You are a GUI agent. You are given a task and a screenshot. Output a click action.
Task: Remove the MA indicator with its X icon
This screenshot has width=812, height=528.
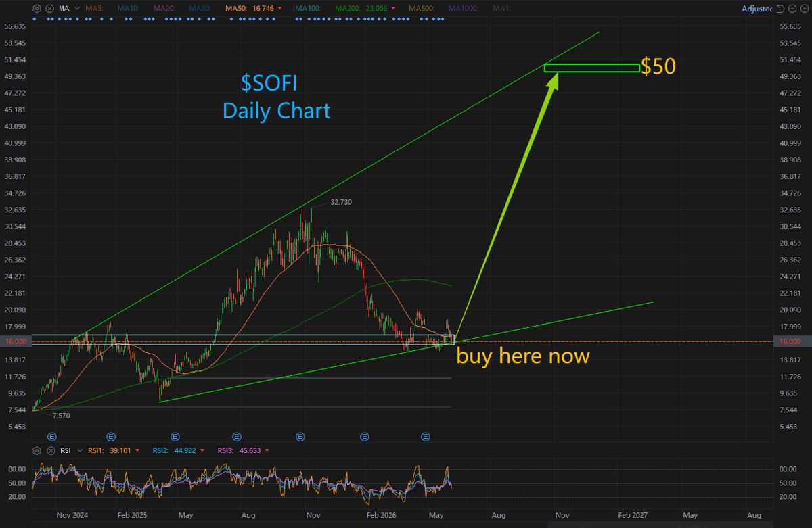click(49, 9)
